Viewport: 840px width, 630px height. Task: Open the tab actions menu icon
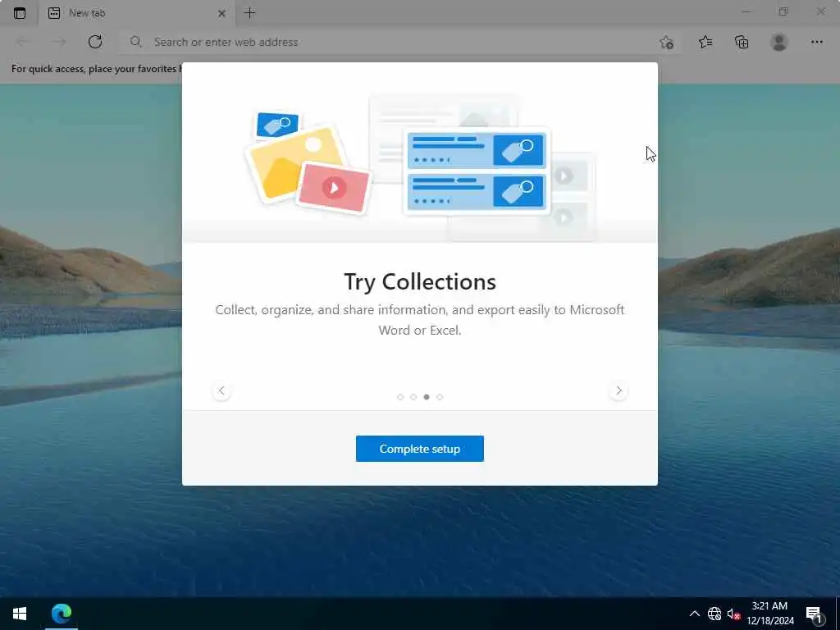(x=20, y=13)
